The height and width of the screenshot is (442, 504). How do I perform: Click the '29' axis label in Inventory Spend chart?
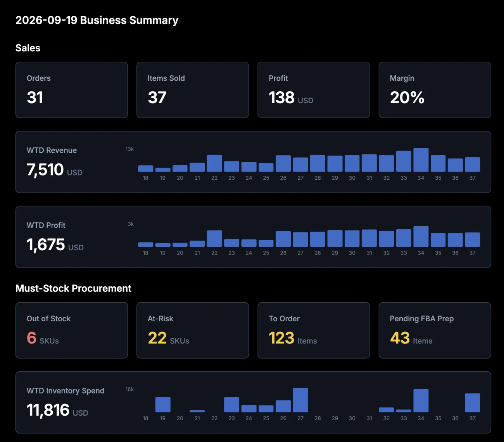pyautogui.click(x=335, y=418)
